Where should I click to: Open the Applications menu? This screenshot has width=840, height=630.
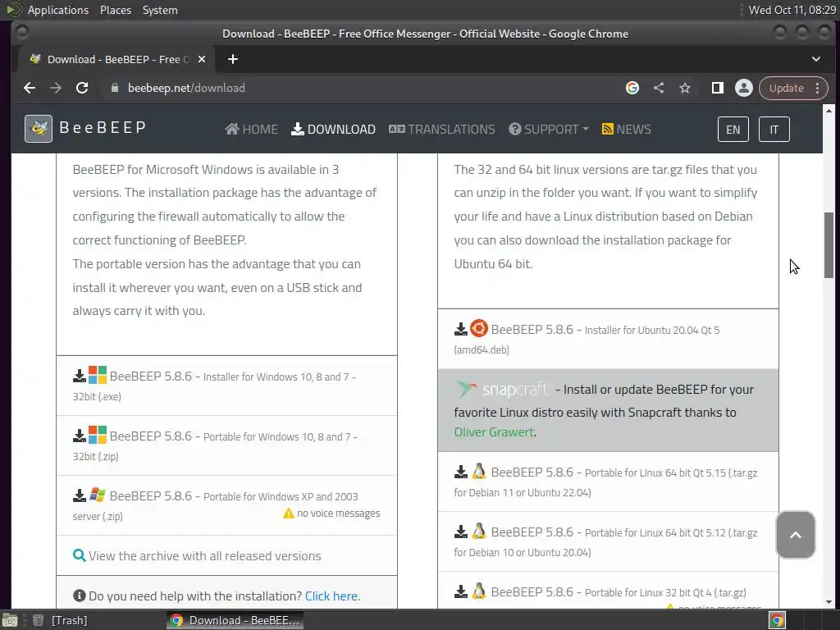(58, 10)
